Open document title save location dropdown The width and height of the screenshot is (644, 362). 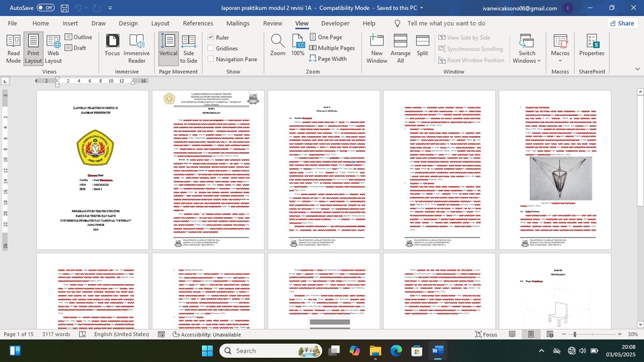pyautogui.click(x=421, y=8)
